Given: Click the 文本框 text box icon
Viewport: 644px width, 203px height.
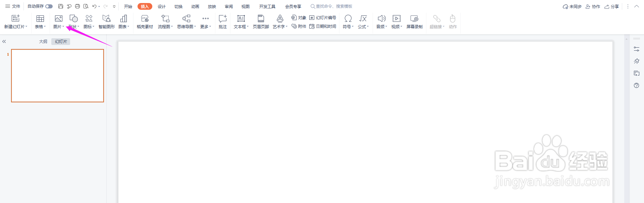Looking at the screenshot, I should click(x=241, y=18).
